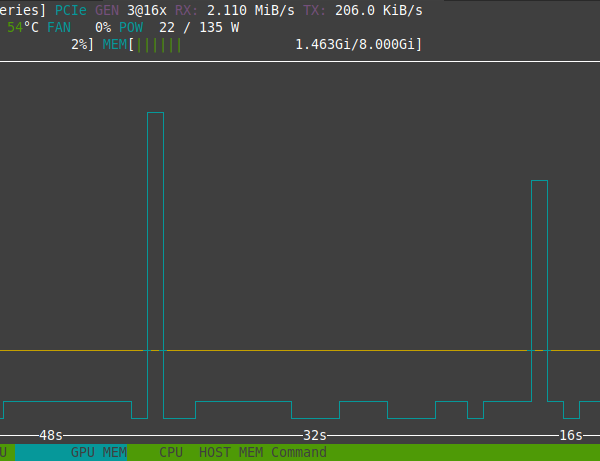This screenshot has height=461, width=600.
Task: Click the 54°C temperature reading
Action: pyautogui.click(x=23, y=27)
